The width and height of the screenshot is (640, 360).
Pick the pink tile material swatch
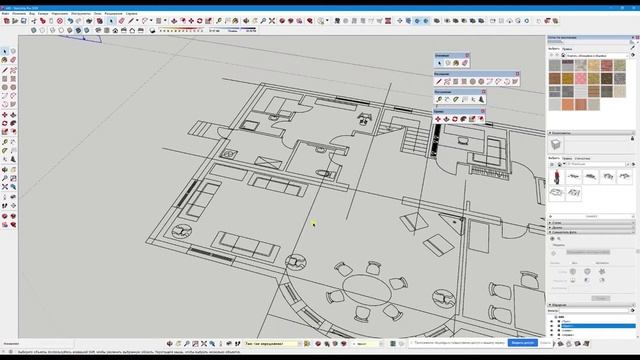tap(581, 78)
